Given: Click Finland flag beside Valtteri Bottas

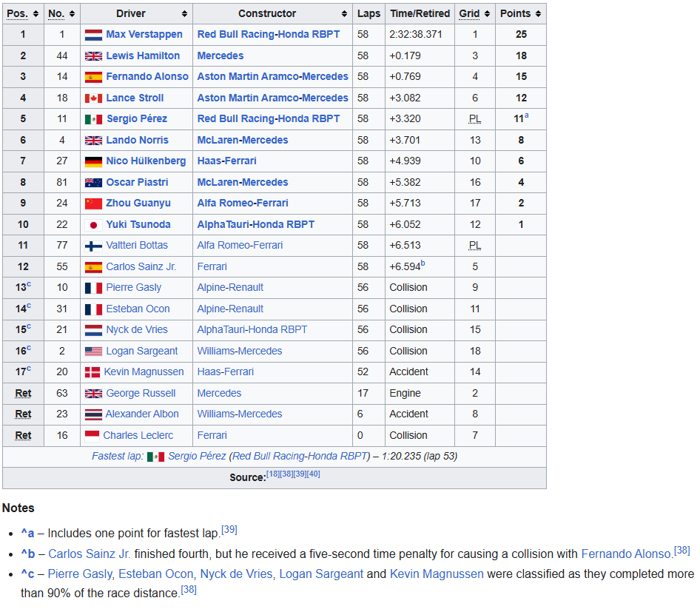Looking at the screenshot, I should click(93, 246).
